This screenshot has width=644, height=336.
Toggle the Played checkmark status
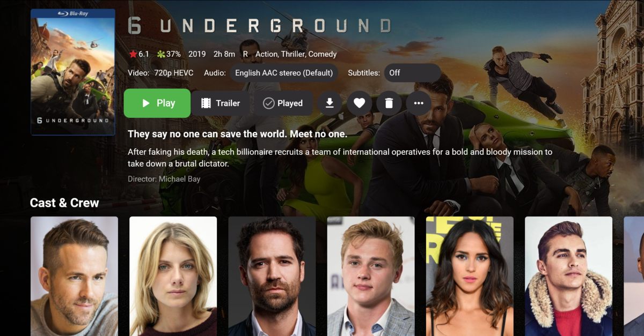283,103
